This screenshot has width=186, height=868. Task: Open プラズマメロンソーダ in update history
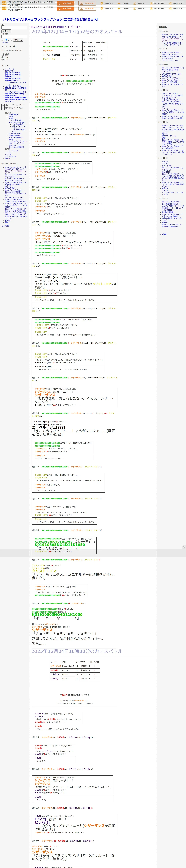(x=170, y=61)
